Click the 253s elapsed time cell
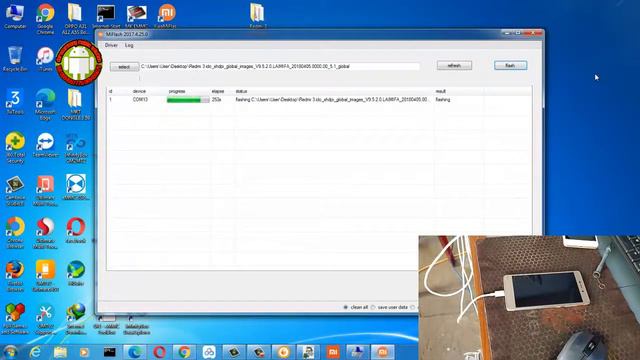This screenshot has width=640, height=360. coord(216,100)
